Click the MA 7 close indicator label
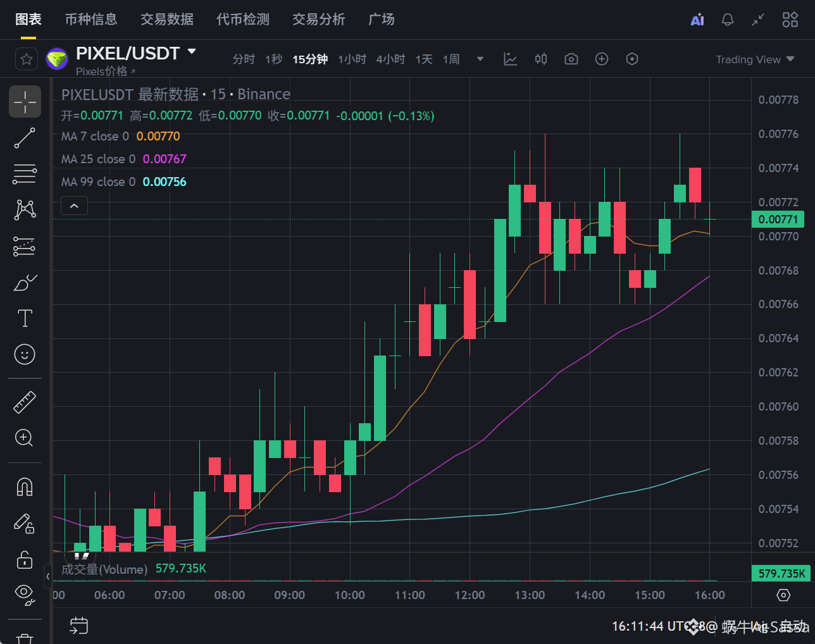This screenshot has width=815, height=644. click(95, 136)
